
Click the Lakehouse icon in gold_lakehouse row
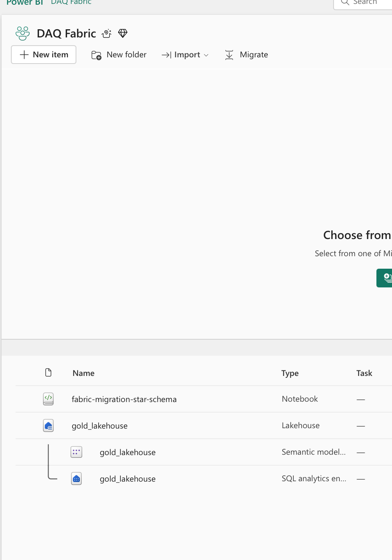(x=48, y=425)
